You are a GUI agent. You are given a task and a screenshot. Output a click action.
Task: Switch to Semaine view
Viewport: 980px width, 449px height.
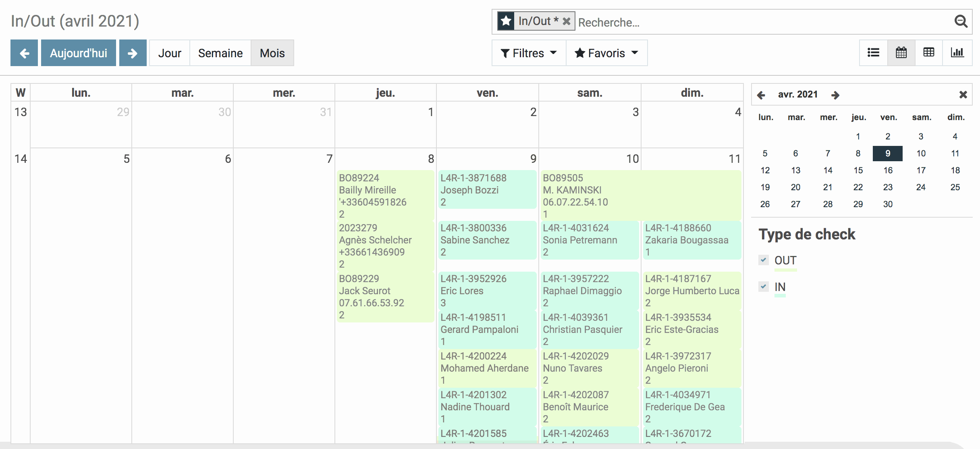220,53
